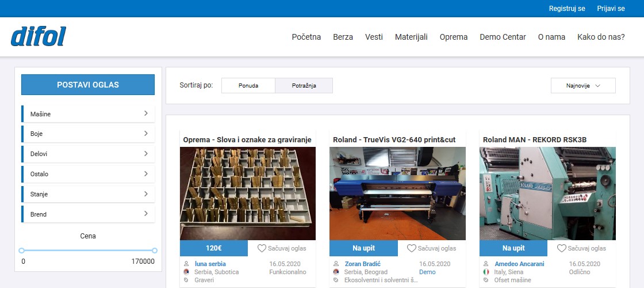Click the Italy flag icon next to Siena
This screenshot has height=288, width=644.
[x=486, y=272]
